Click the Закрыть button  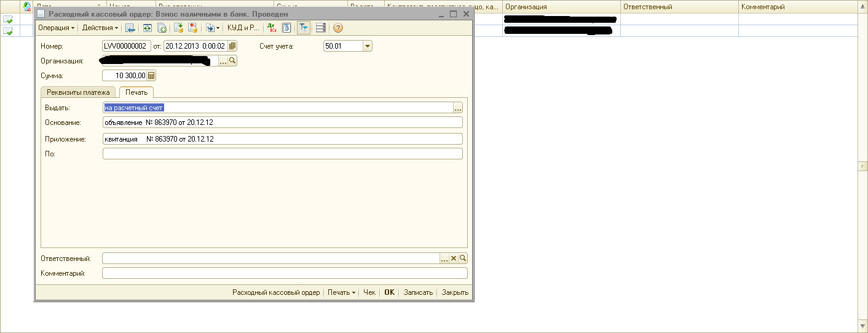(455, 292)
